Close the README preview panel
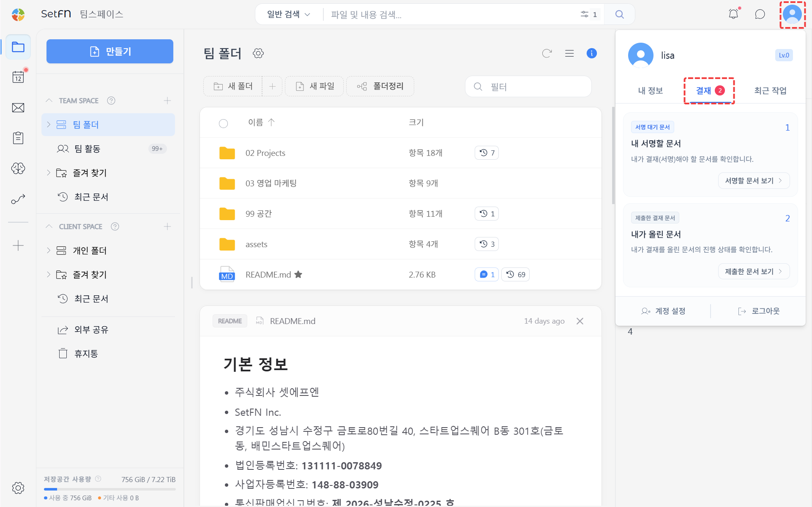Image resolution: width=812 pixels, height=507 pixels. pos(580,321)
